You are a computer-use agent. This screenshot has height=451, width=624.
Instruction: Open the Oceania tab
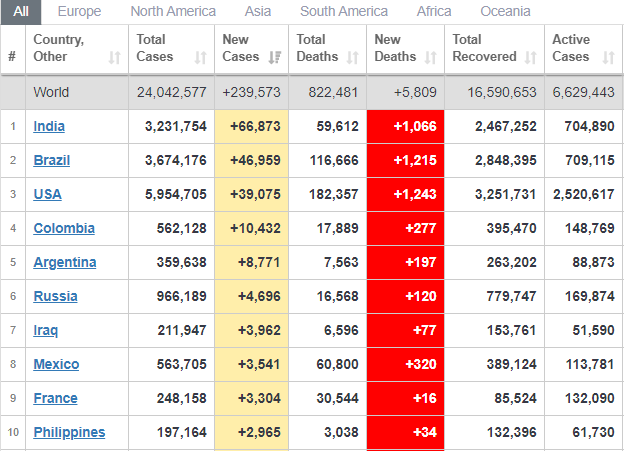pyautogui.click(x=505, y=12)
